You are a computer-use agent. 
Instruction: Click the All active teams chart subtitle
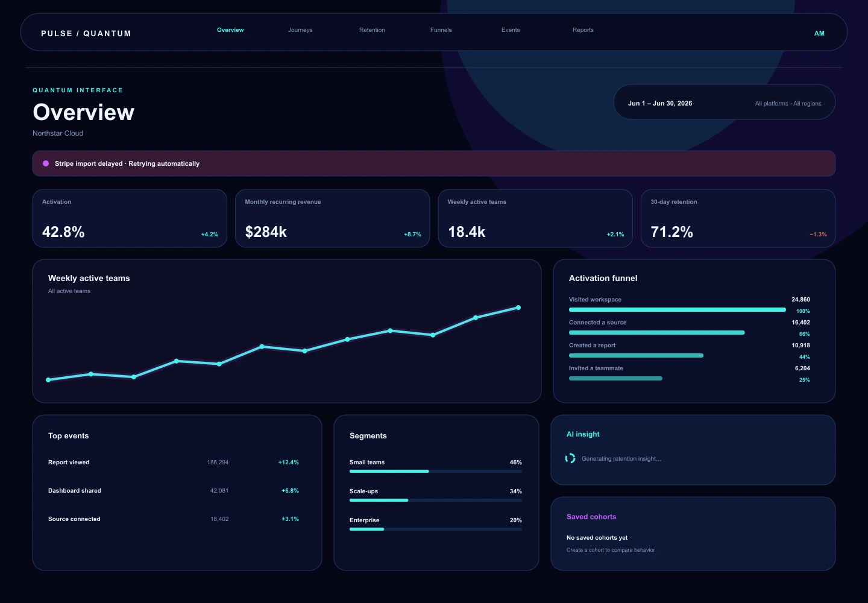pos(69,291)
